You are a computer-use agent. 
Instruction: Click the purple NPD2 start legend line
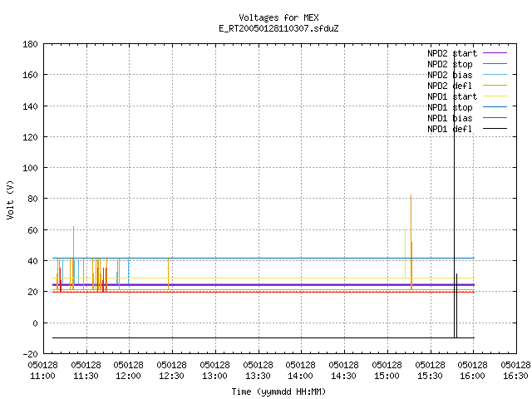[495, 53]
